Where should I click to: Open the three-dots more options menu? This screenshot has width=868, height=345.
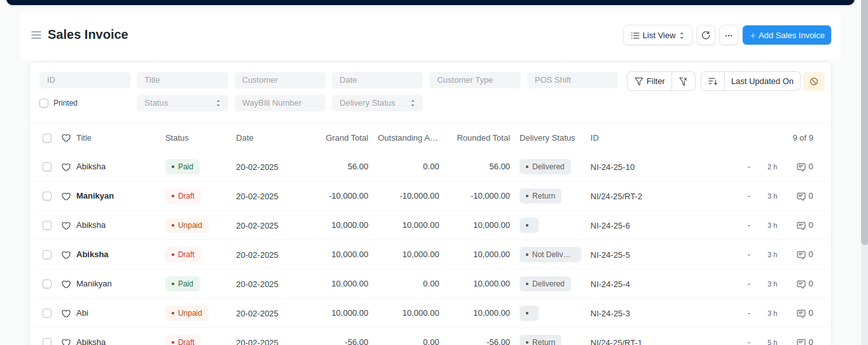point(729,36)
